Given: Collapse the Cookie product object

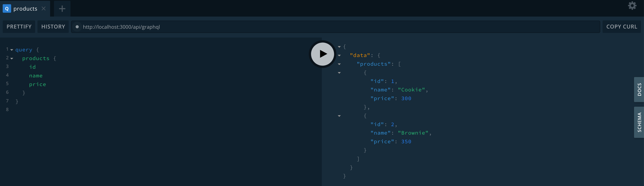Looking at the screenshot, I should click(339, 73).
